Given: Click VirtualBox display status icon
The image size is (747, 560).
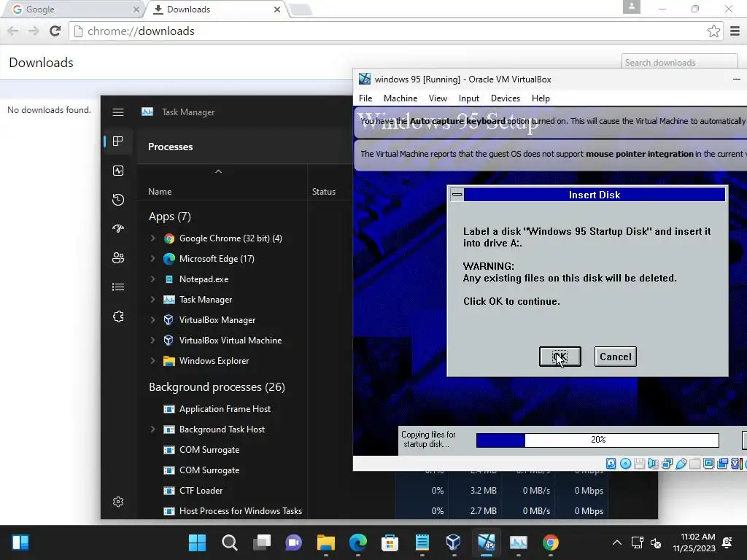Looking at the screenshot, I should 708,463.
